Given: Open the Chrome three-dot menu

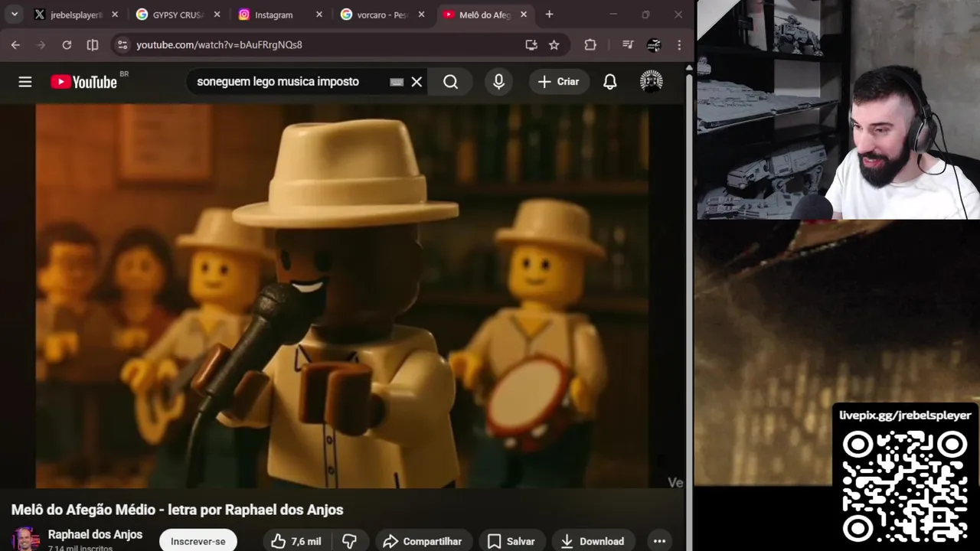Looking at the screenshot, I should (x=679, y=45).
